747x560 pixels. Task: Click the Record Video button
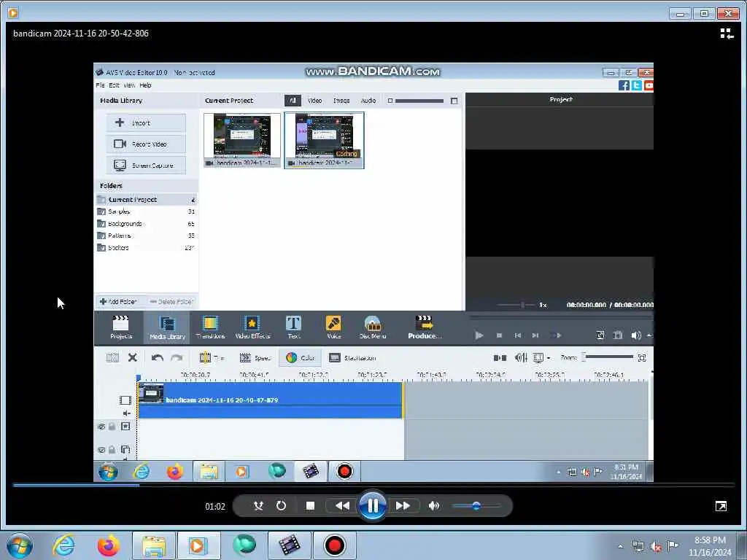coord(146,144)
